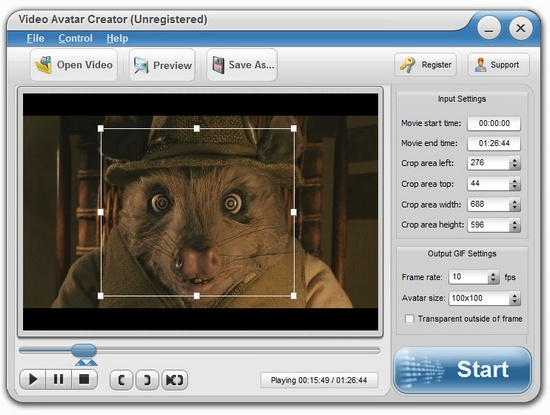
Task: Minimize the Video Avatar Creator window
Action: 489,28
